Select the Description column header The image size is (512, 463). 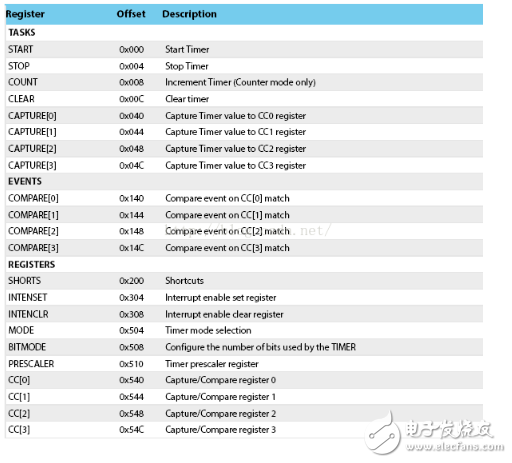pyautogui.click(x=189, y=14)
